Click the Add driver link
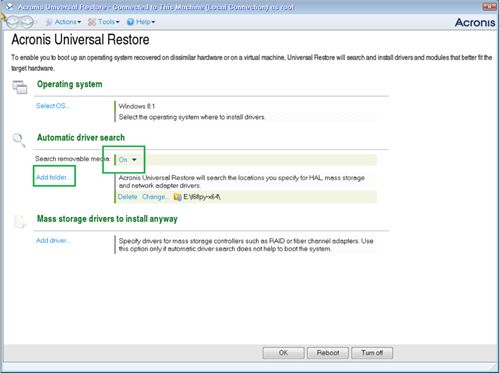 coord(53,240)
